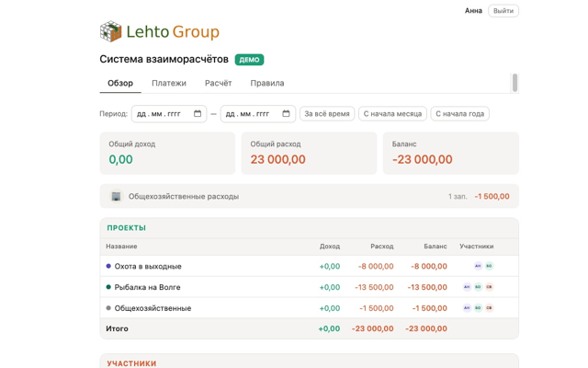Switch to the Платежи tab
Viewport: 588px width, 368px height.
tap(169, 83)
